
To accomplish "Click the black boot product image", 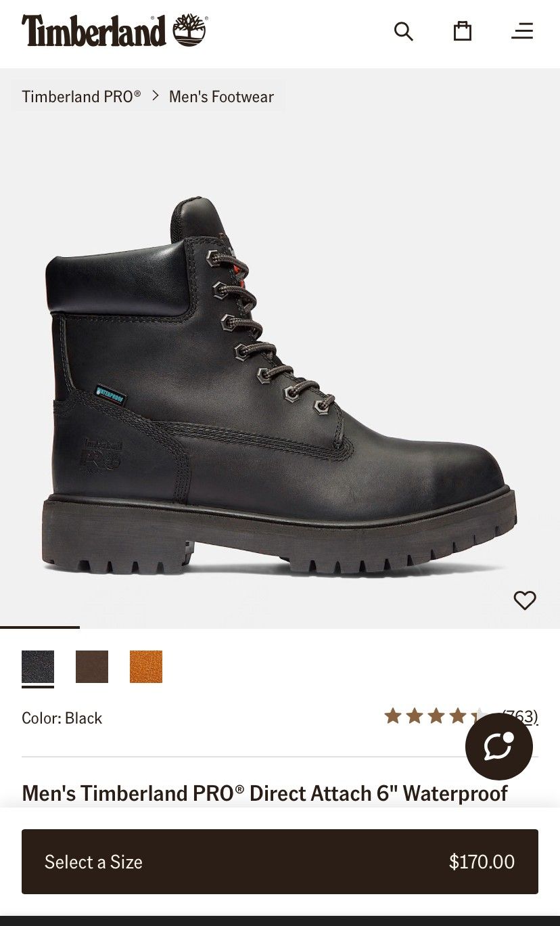I will [280, 386].
